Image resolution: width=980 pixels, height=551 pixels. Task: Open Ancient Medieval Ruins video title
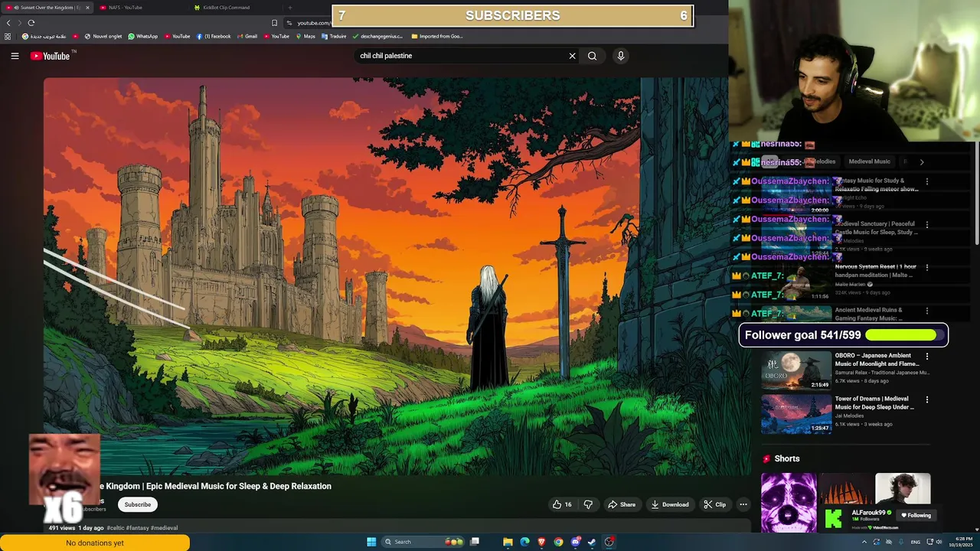click(x=869, y=314)
